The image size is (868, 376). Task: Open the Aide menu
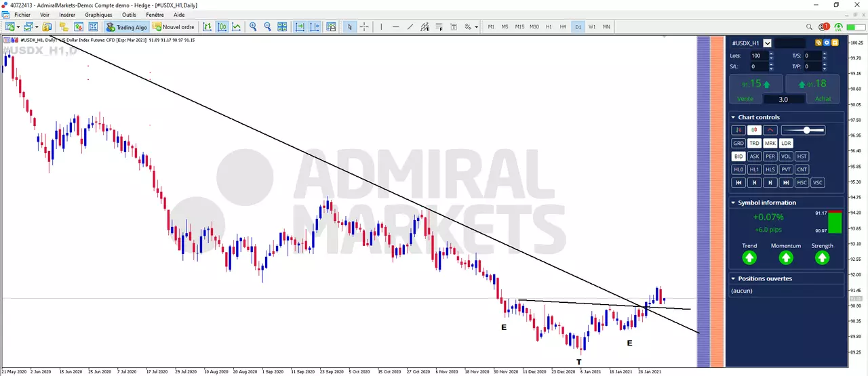(x=179, y=15)
